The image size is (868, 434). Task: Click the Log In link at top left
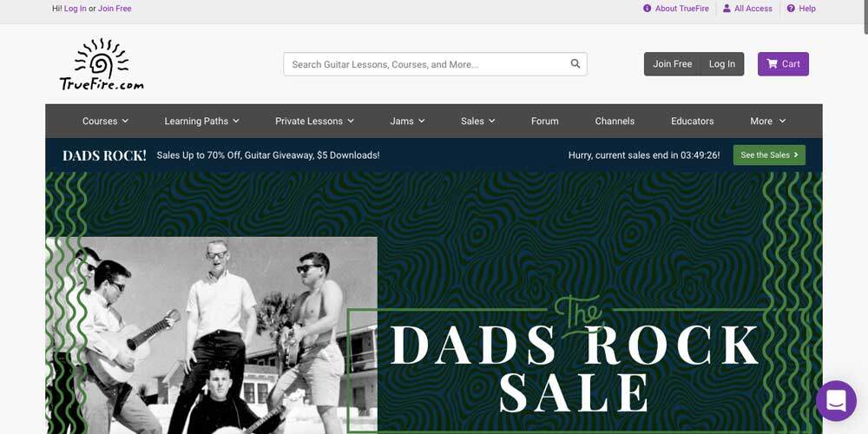tap(76, 9)
